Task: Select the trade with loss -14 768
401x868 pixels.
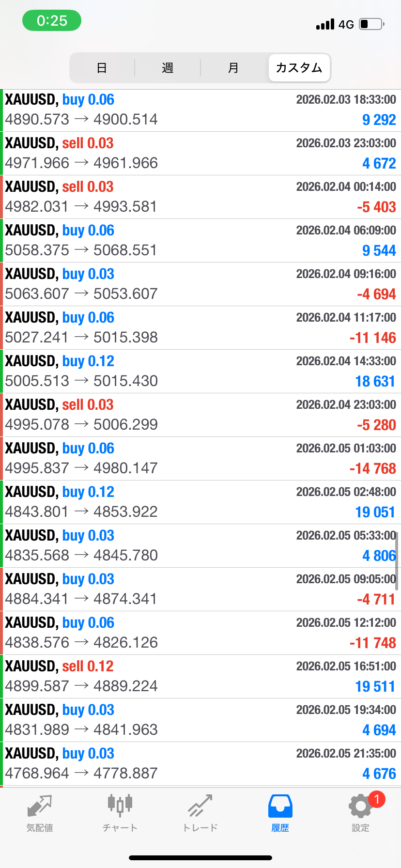Action: 200,459
